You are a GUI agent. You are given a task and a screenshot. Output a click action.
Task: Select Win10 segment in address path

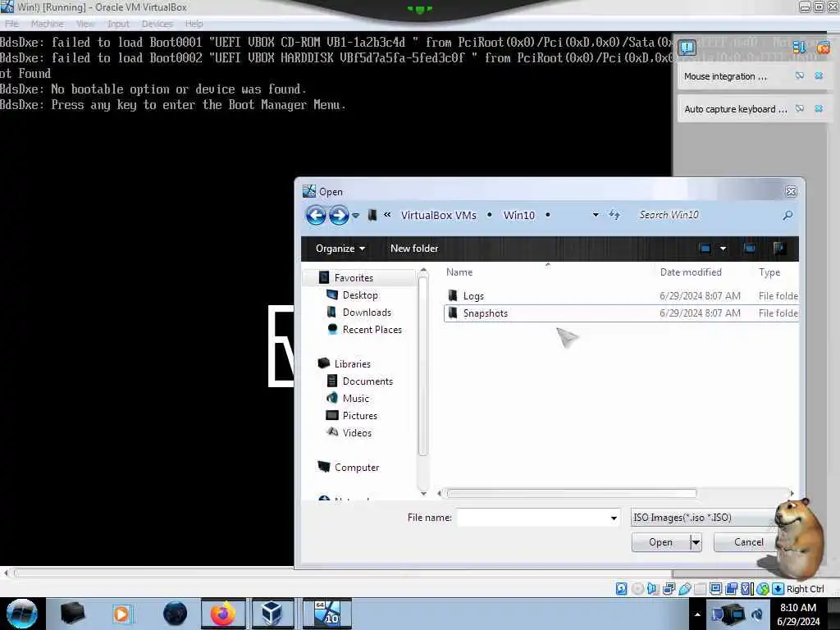coord(518,216)
